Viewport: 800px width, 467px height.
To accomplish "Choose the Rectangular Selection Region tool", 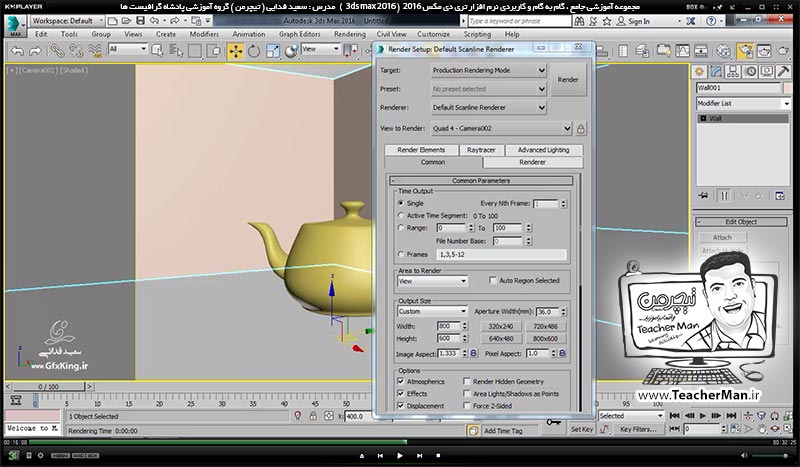I will (195, 51).
